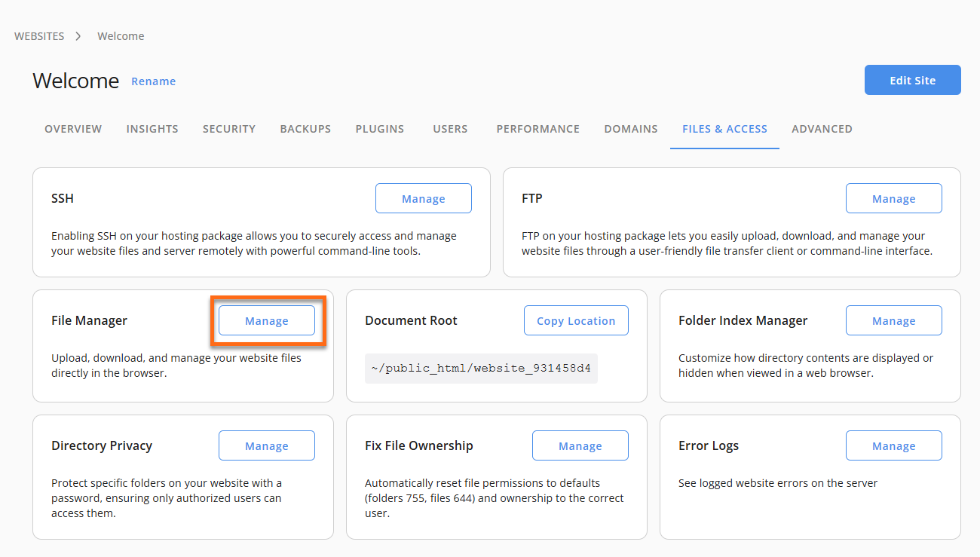Click Manage for Directory Privacy

click(267, 445)
